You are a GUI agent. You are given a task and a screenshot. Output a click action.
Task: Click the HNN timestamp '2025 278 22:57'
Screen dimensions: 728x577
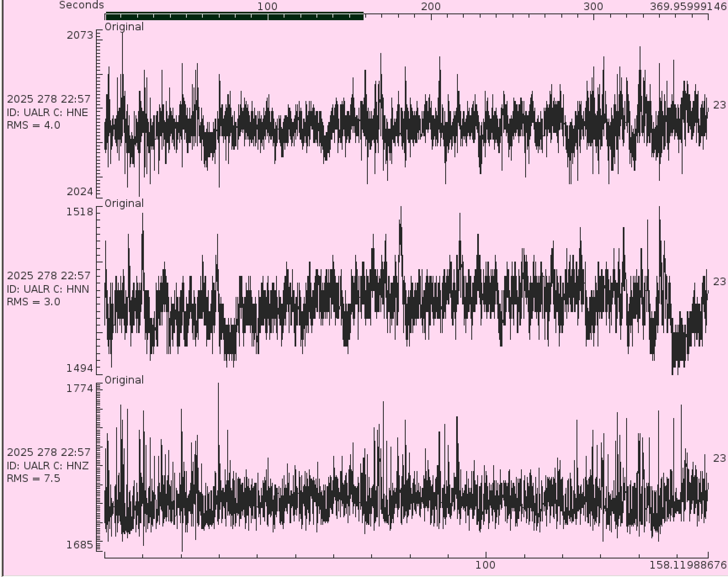click(x=49, y=275)
